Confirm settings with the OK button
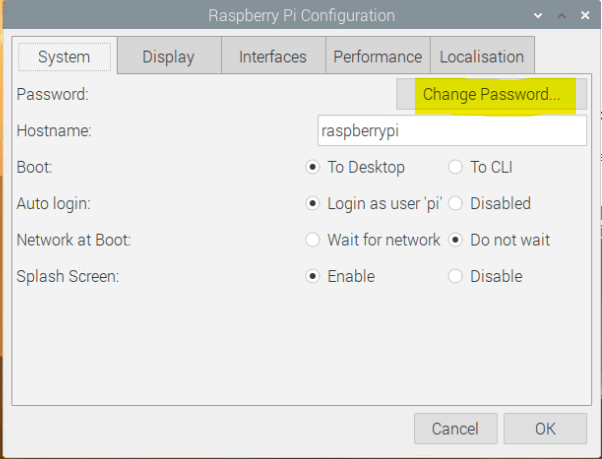The height and width of the screenshot is (459, 602). pyautogui.click(x=544, y=429)
